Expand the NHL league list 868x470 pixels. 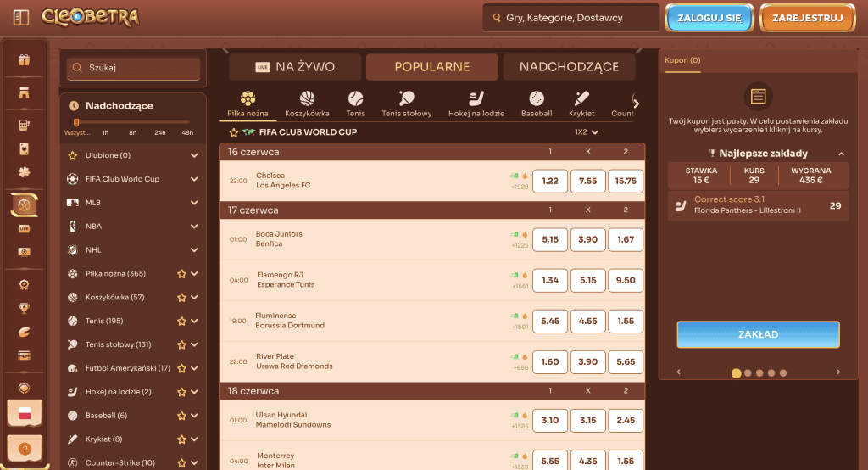point(194,250)
